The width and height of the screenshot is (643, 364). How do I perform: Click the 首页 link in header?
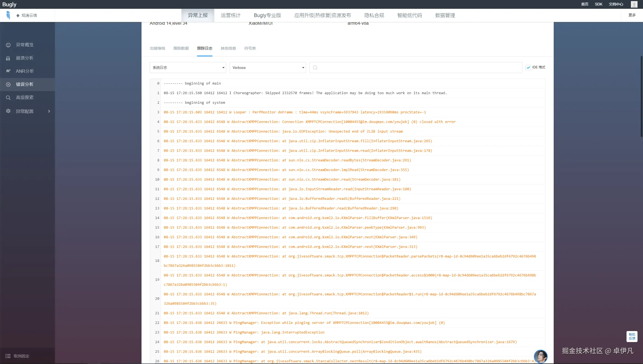[585, 4]
